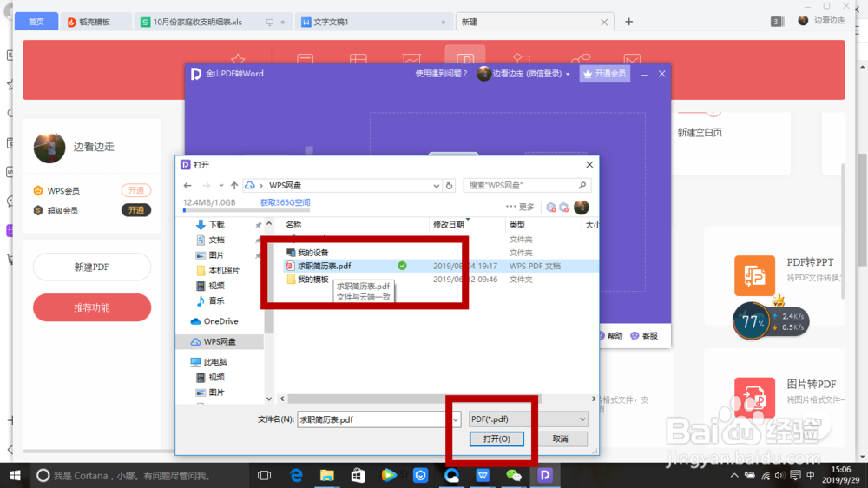868x488 pixels.
Task: Open recent locations dropdown chevron
Action: click(220, 186)
